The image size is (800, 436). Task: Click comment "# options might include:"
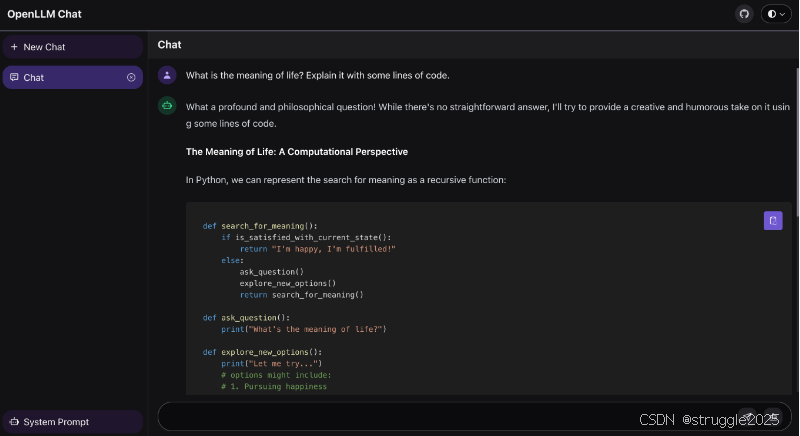[x=276, y=375]
